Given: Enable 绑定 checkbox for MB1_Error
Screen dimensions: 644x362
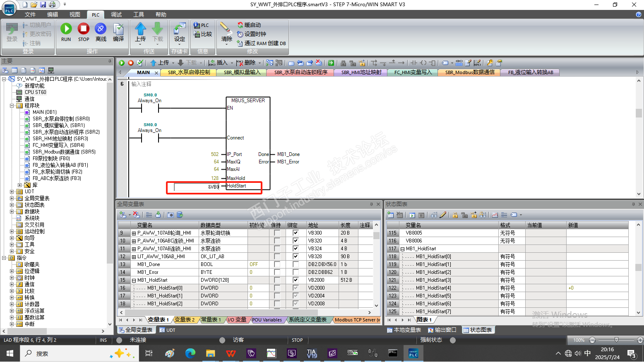Looking at the screenshot, I should click(296, 272).
